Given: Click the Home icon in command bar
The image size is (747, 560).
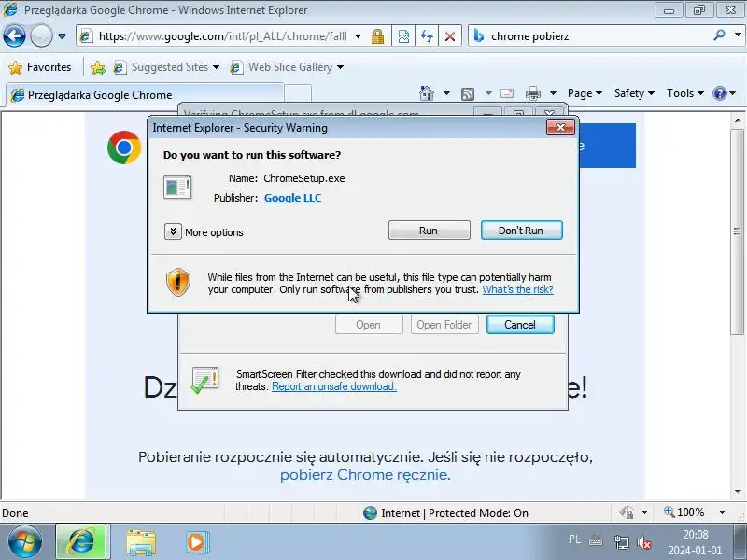Looking at the screenshot, I should [427, 92].
